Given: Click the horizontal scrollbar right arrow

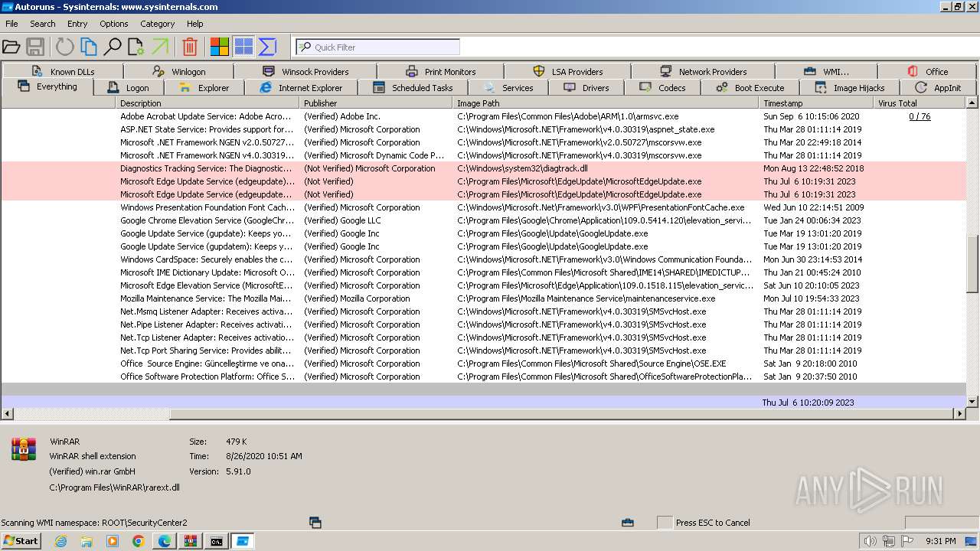Looking at the screenshot, I should pyautogui.click(x=960, y=413).
